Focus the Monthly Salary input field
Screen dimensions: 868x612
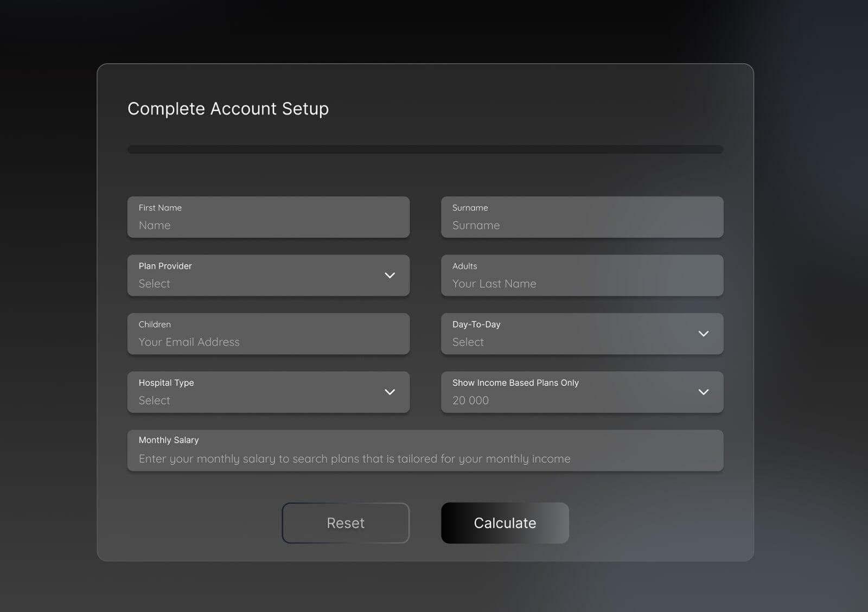tap(425, 451)
